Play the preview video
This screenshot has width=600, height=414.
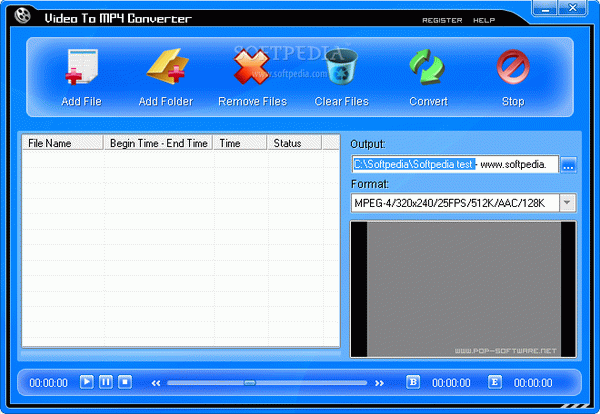tap(86, 382)
